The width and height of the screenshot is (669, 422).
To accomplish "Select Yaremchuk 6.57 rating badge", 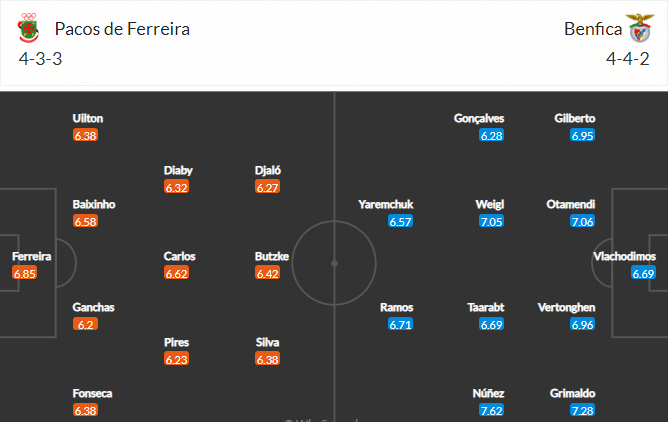I will [400, 221].
